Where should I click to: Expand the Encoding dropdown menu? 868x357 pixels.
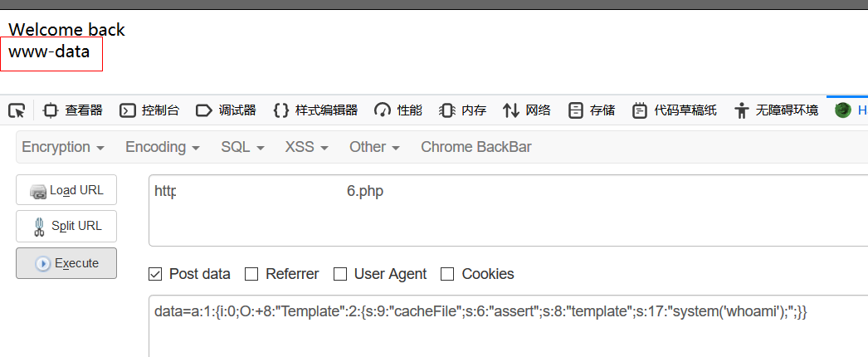point(163,147)
